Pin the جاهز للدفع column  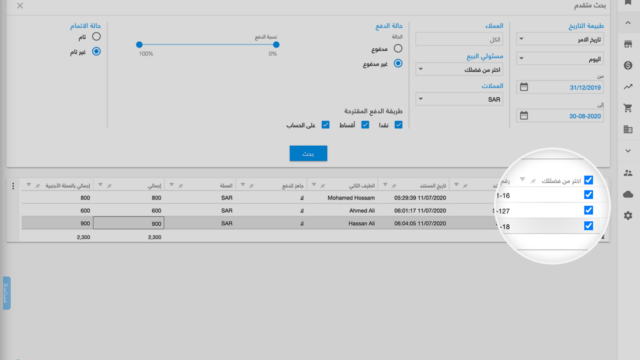251,186
